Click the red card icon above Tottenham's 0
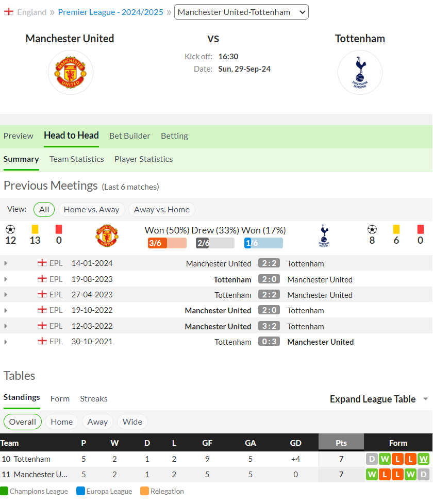The image size is (433, 504). tap(421, 229)
